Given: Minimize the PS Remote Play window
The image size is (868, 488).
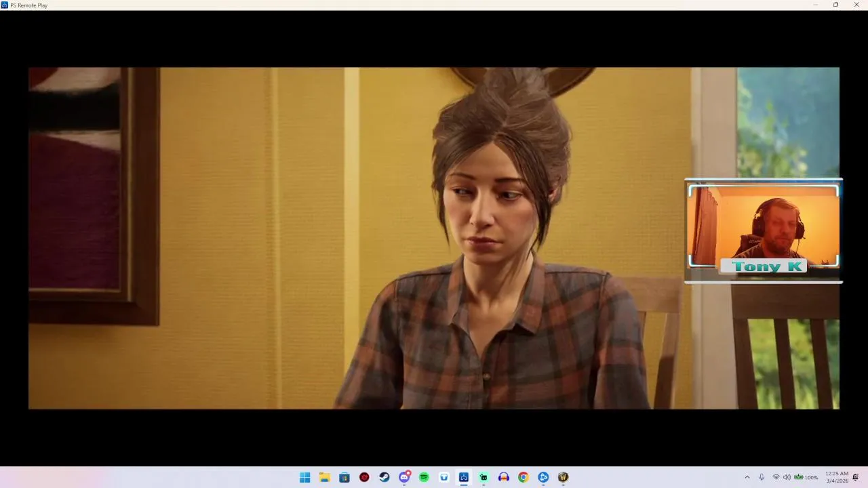Looking at the screenshot, I should tap(815, 5).
